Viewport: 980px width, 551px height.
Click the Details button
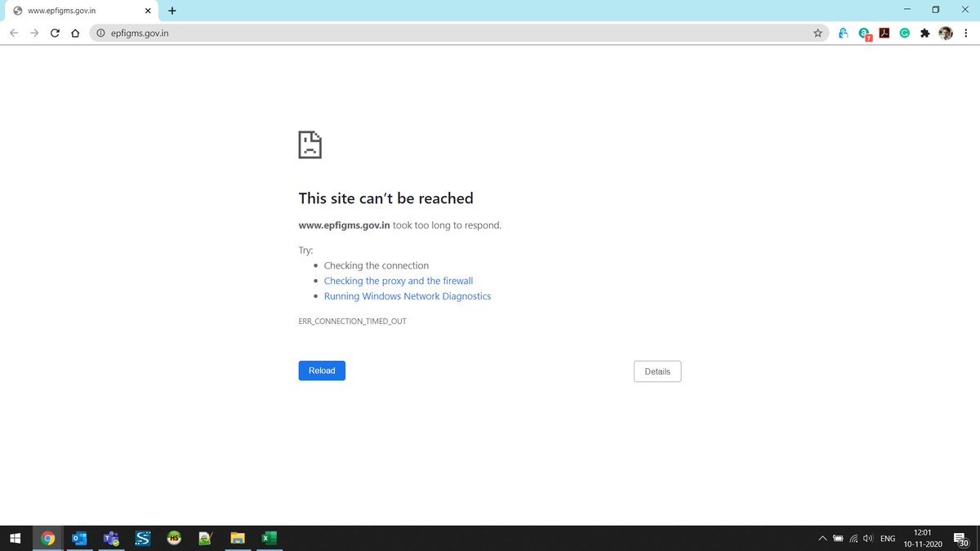[x=657, y=371]
